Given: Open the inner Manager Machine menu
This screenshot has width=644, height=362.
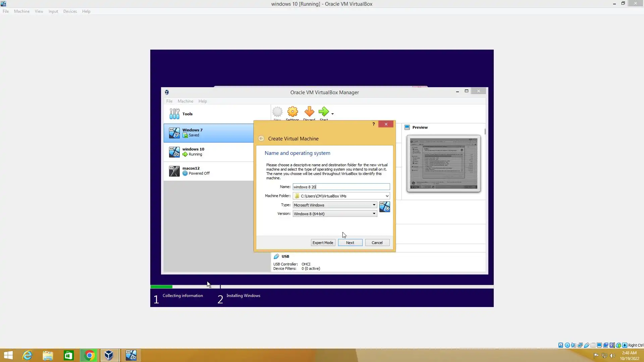Looking at the screenshot, I should click(185, 101).
